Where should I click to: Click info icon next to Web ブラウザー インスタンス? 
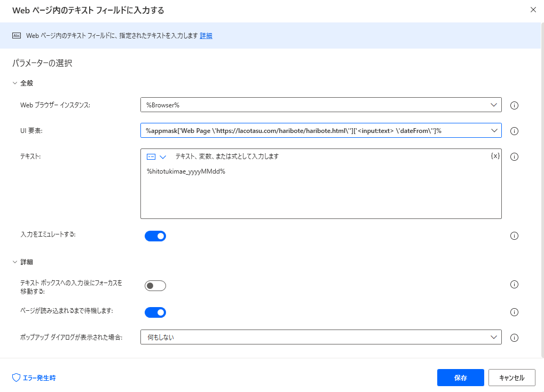pyautogui.click(x=515, y=105)
